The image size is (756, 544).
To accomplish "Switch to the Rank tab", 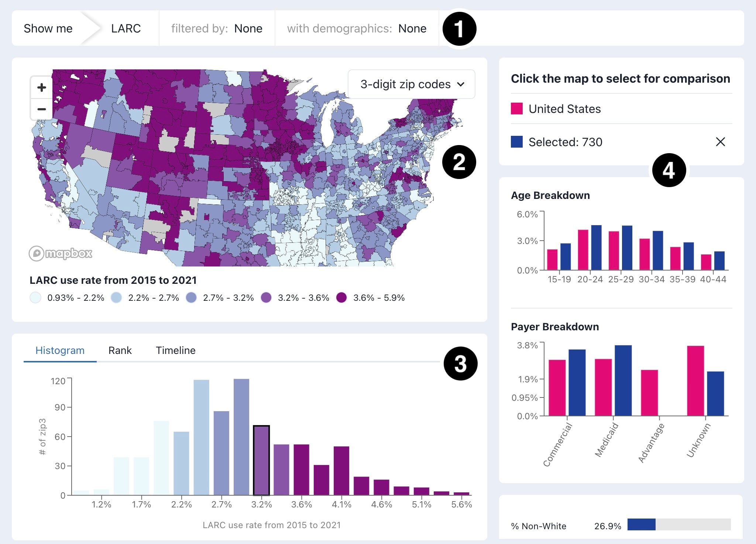I will tap(120, 350).
